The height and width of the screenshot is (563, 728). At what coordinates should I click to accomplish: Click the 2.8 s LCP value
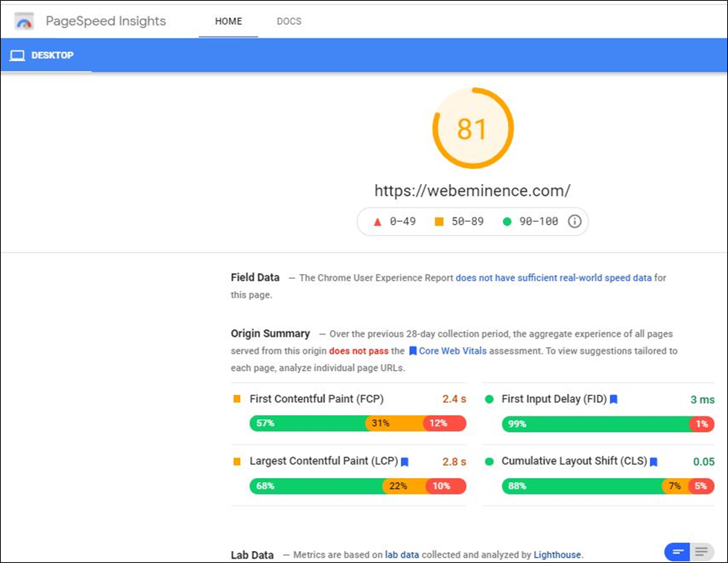coord(454,462)
